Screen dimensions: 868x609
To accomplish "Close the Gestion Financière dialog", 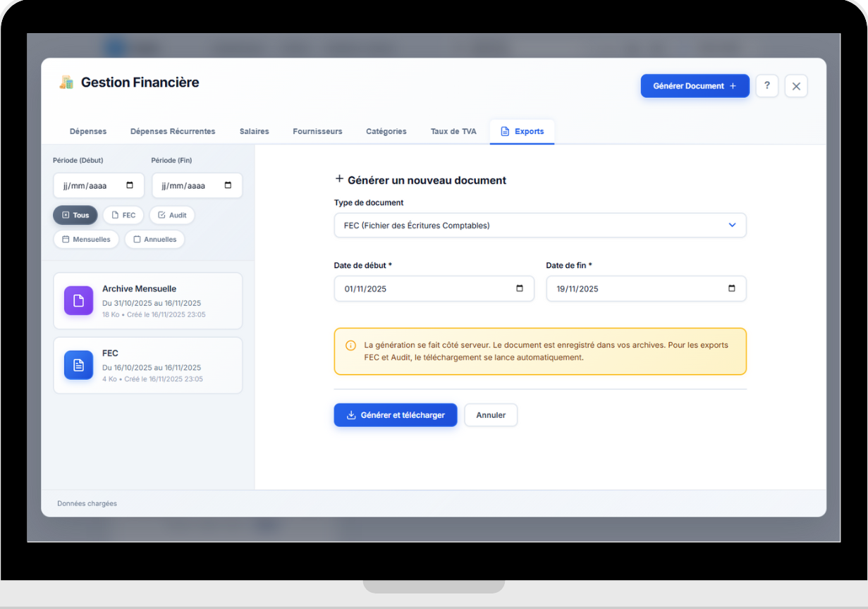I will (796, 86).
